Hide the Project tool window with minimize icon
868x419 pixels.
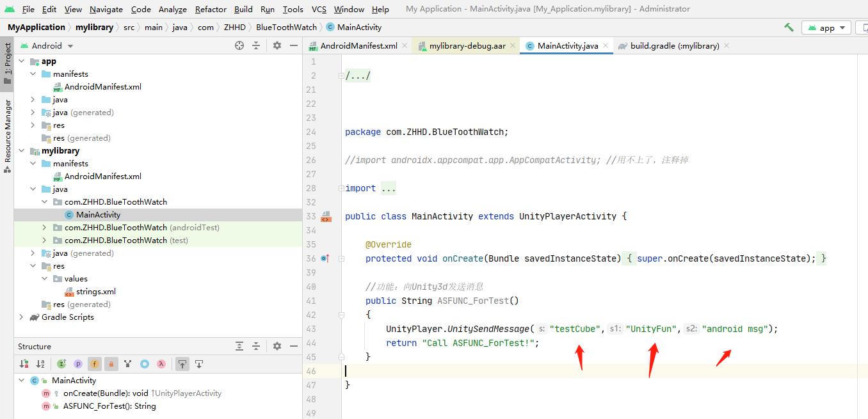(294, 45)
